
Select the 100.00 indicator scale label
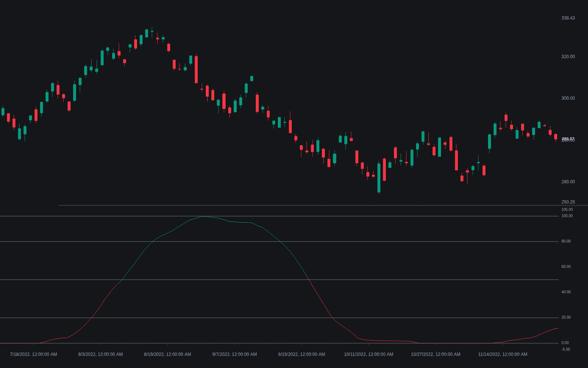pos(567,216)
